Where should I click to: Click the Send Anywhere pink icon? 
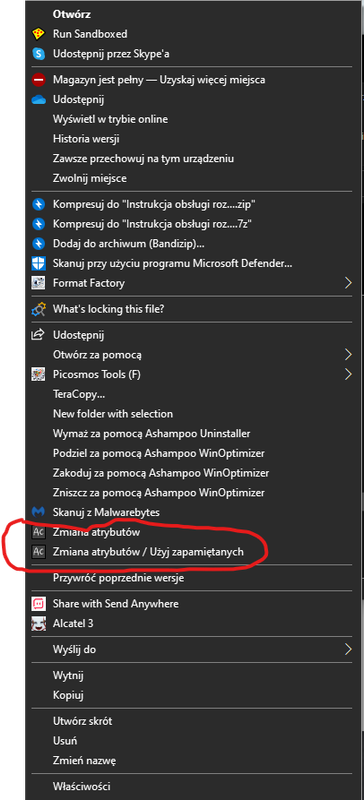39,604
